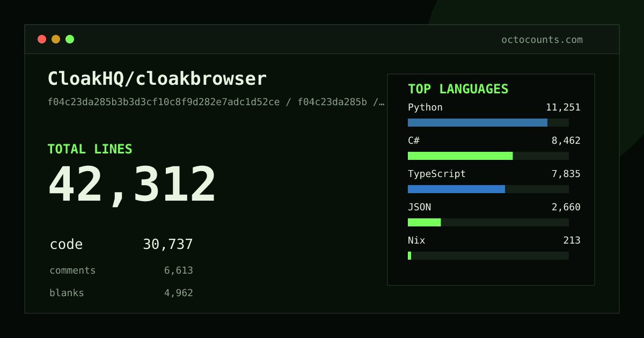The width and height of the screenshot is (644, 338).
Task: Click the JSON progress bar
Action: pos(488,222)
